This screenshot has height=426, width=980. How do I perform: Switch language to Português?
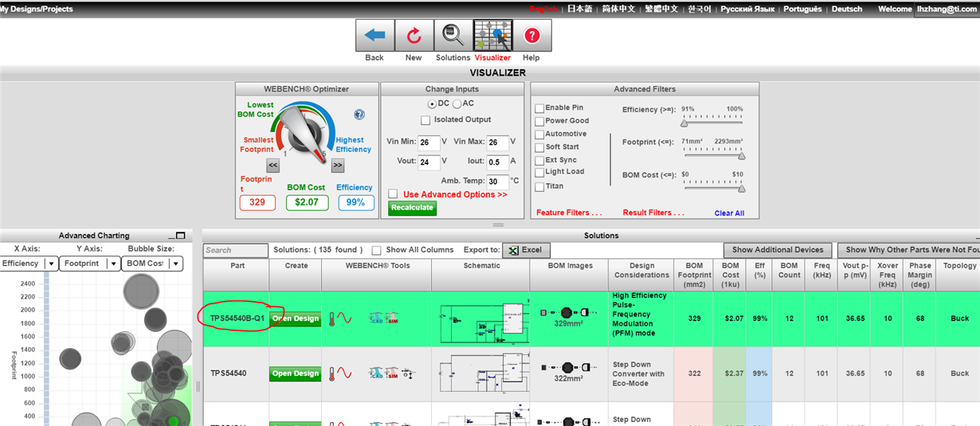[802, 9]
